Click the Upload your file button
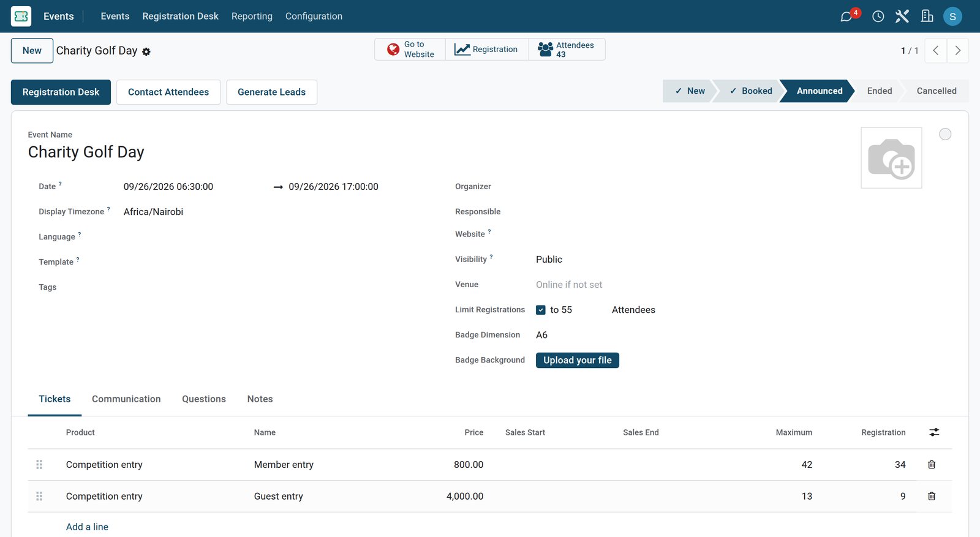This screenshot has width=980, height=537. pos(578,360)
